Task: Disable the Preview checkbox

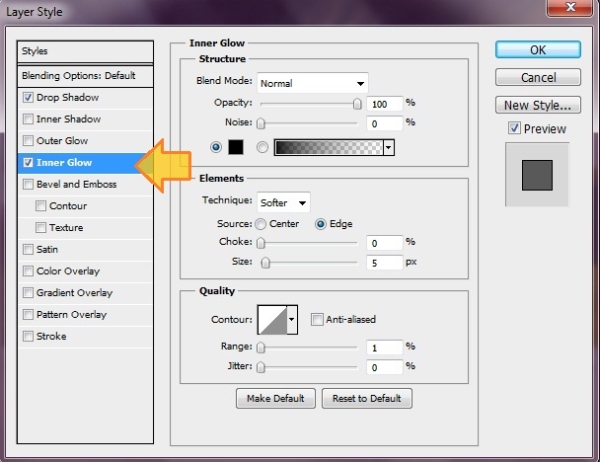Action: coord(514,128)
